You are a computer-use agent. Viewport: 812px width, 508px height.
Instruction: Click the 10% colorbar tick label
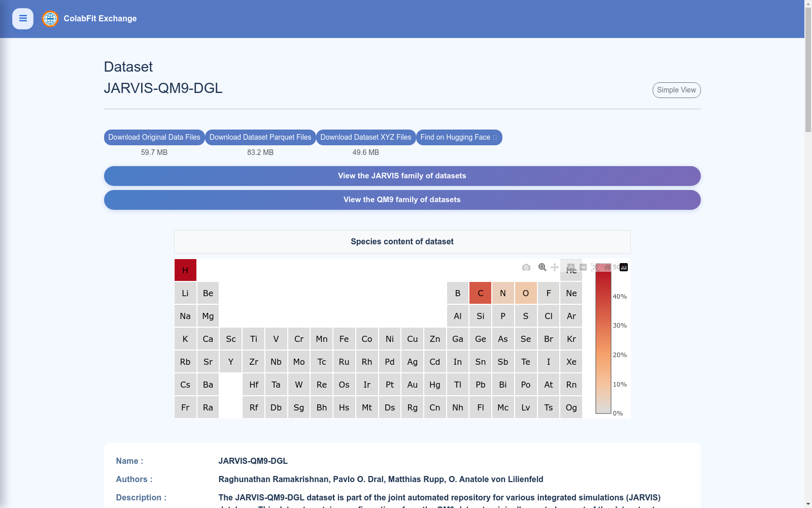tap(620, 385)
